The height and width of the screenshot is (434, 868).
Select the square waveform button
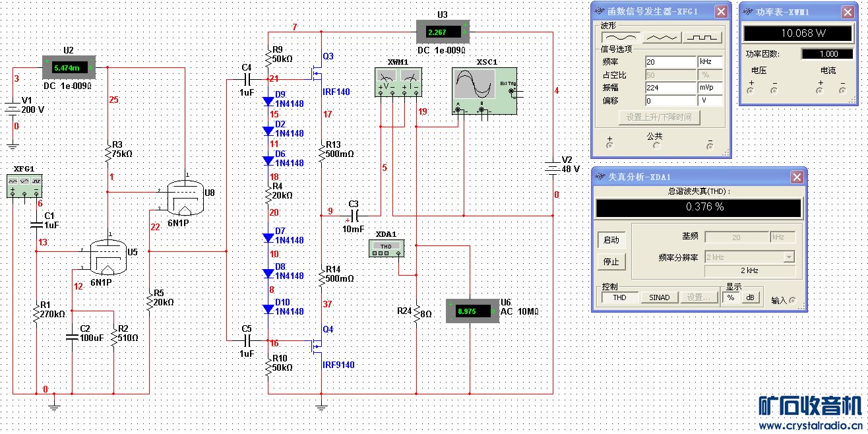click(x=702, y=37)
